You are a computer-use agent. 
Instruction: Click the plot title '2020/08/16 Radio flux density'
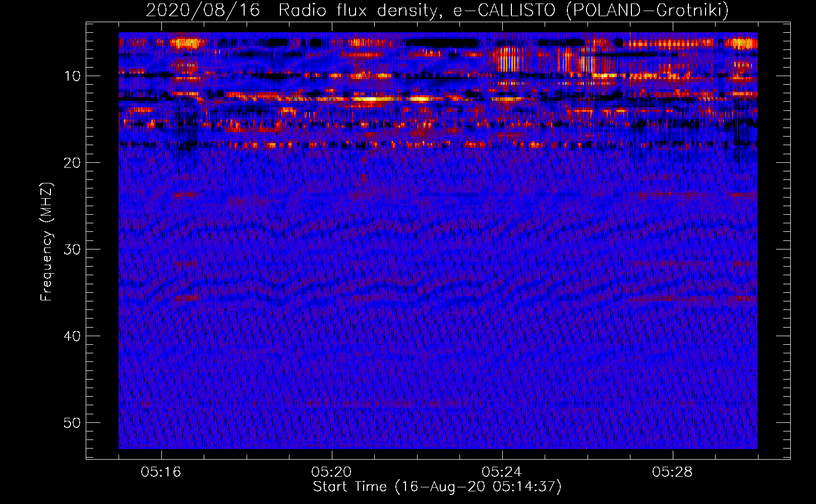[437, 10]
